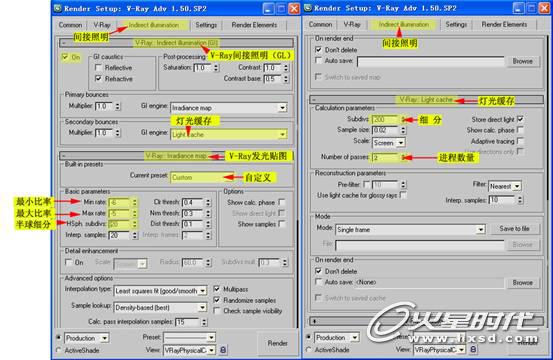The image size is (553, 360).
Task: Enable the GI caustics Reflective checkbox
Action: point(98,67)
